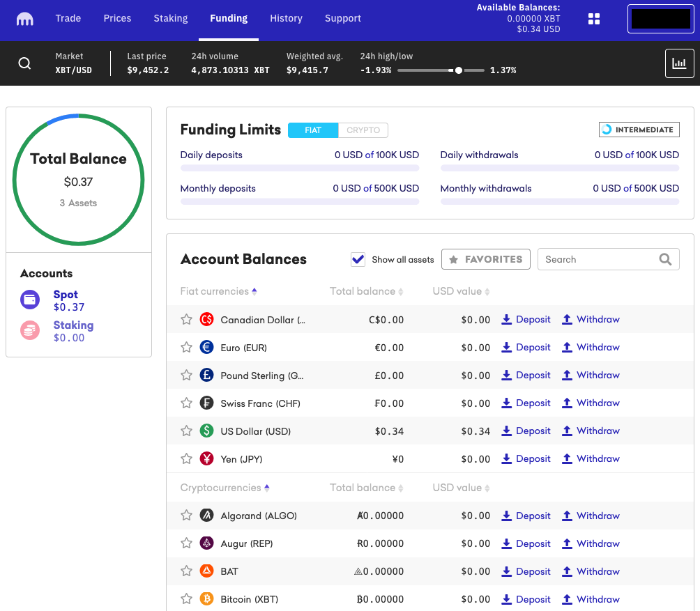This screenshot has height=611, width=700.
Task: Select the Funding nav tab
Action: pyautogui.click(x=229, y=18)
